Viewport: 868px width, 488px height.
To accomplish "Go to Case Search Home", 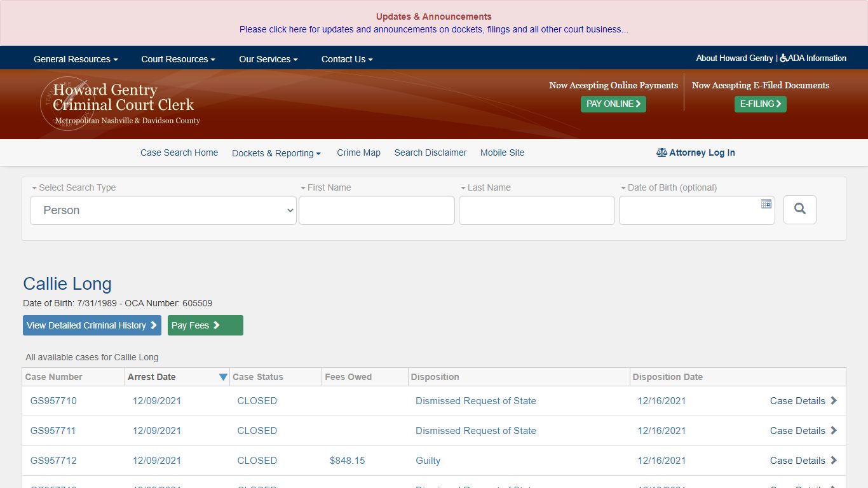I will 179,152.
